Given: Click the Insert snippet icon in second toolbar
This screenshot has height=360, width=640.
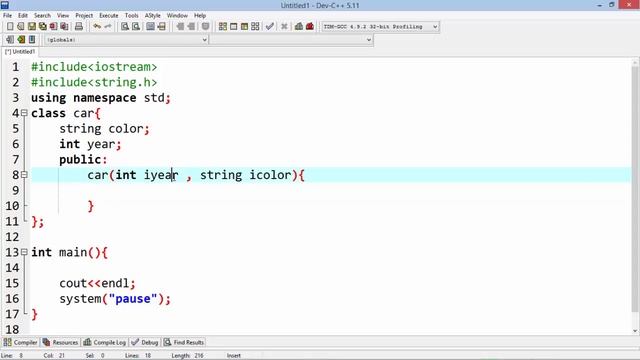Looking at the screenshot, I should pos(10,40).
